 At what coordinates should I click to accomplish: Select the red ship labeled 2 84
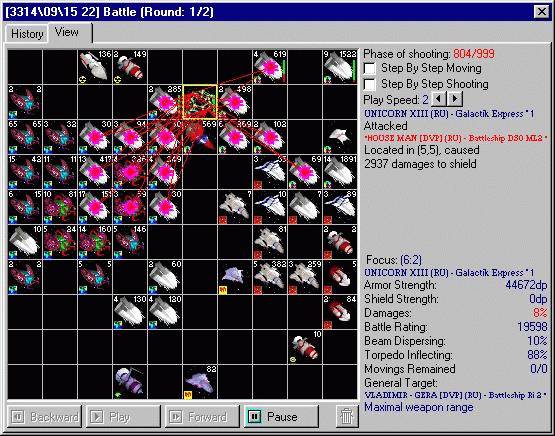340,312
